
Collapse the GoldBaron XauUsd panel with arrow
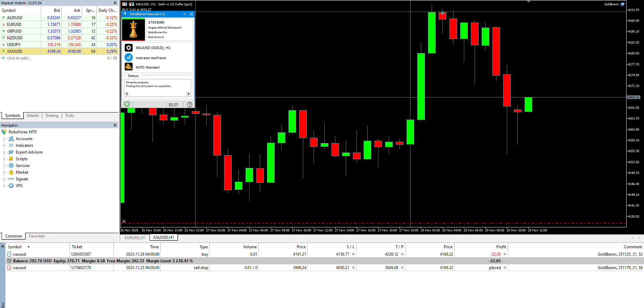pos(185,14)
